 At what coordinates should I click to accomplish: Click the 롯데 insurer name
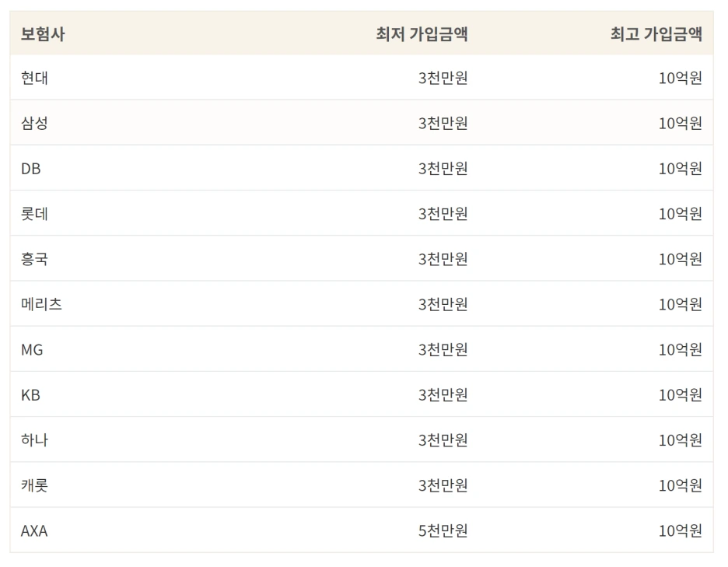(x=34, y=213)
